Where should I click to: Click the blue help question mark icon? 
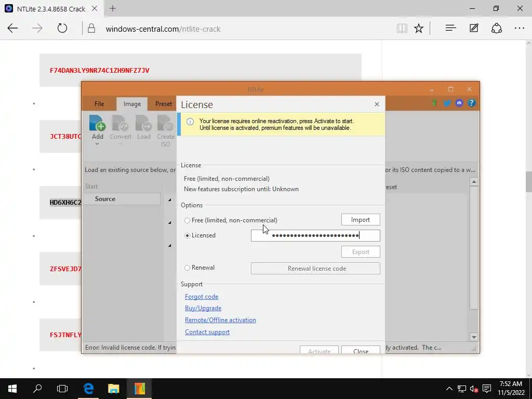(x=472, y=103)
